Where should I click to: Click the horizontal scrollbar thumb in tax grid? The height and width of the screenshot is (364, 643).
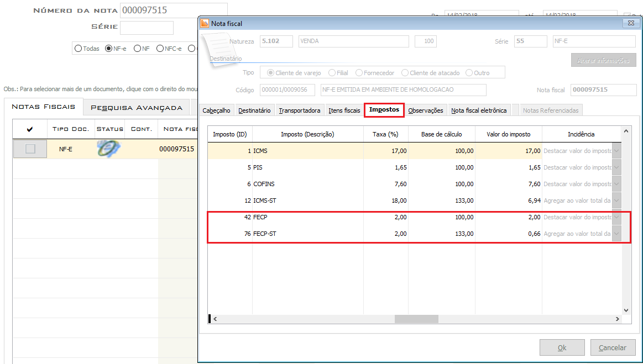point(416,319)
